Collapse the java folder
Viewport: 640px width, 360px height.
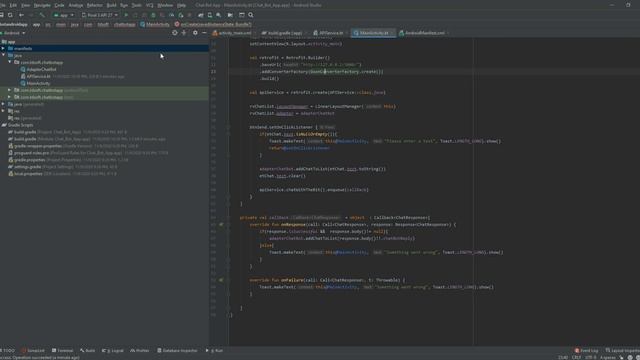tap(3, 55)
